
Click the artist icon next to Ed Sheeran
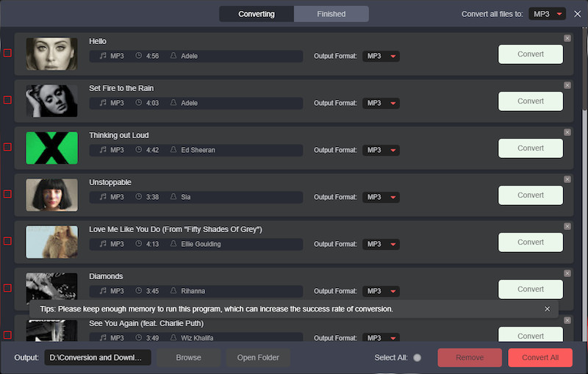(x=173, y=149)
